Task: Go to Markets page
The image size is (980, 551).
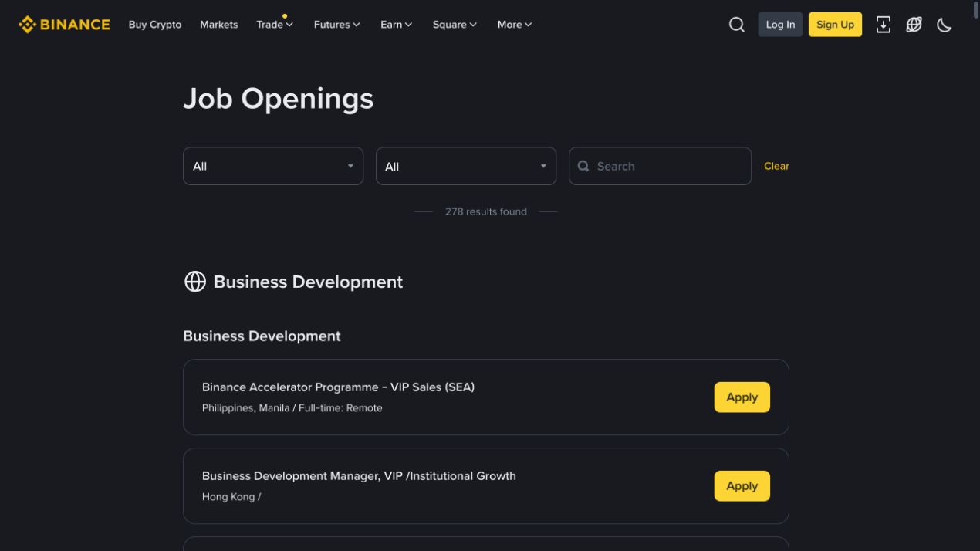Action: pos(219,25)
